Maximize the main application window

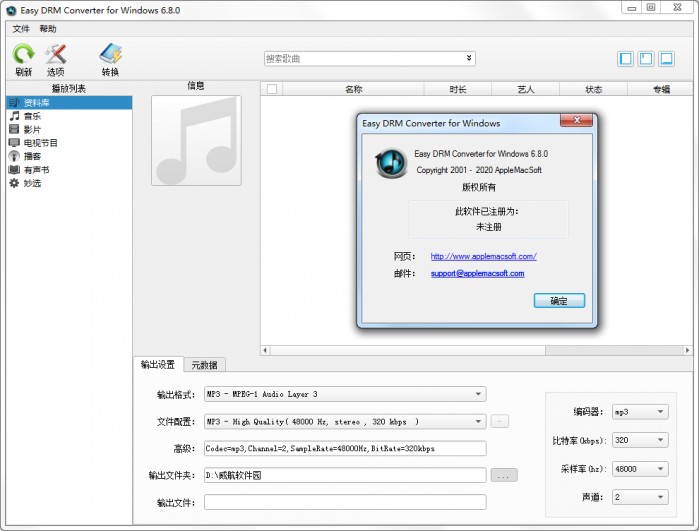click(651, 8)
